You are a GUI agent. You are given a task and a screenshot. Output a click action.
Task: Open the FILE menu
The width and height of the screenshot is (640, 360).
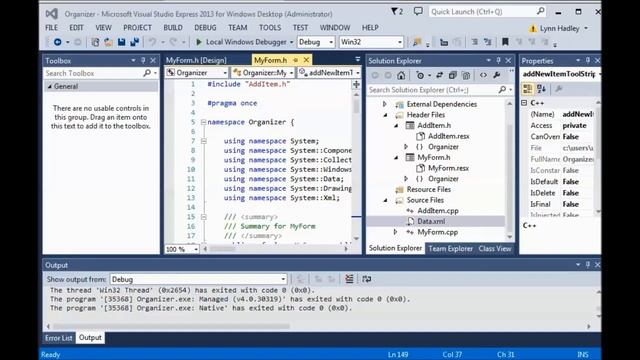tap(51, 28)
